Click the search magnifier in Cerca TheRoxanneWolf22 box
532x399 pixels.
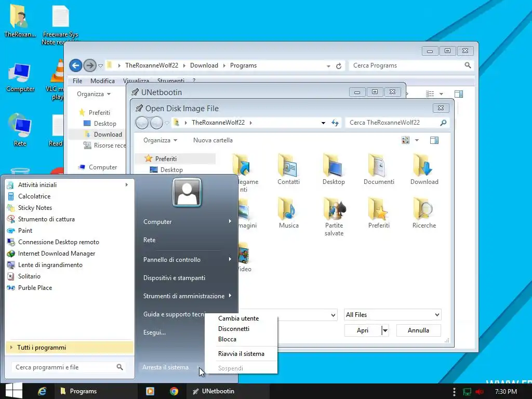click(x=443, y=123)
